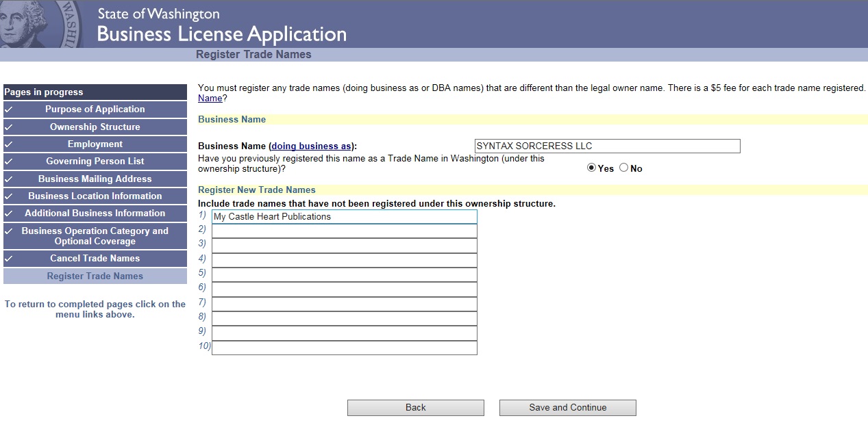Select Yes for previously registered trade name
868x427 pixels.
[x=592, y=168]
